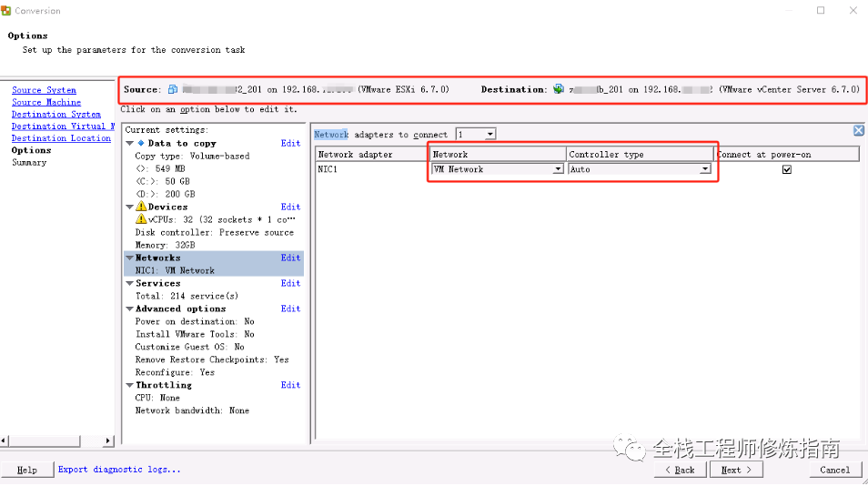Click the Memory: 32GB line
Image resolution: width=868 pixels, height=486 pixels.
coord(165,245)
